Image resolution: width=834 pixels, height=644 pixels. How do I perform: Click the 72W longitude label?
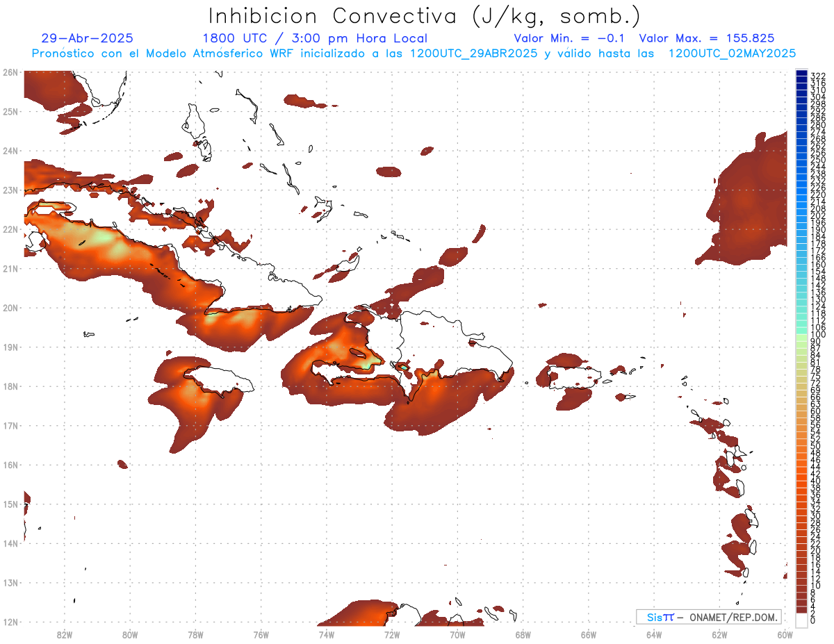pos(392,634)
